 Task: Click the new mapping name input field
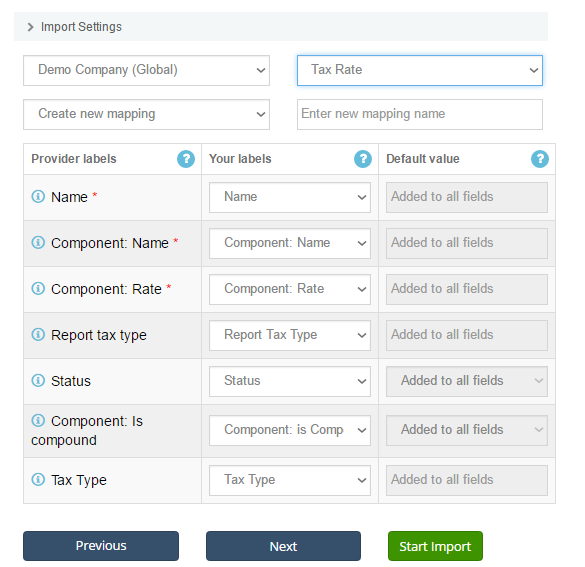coord(420,115)
